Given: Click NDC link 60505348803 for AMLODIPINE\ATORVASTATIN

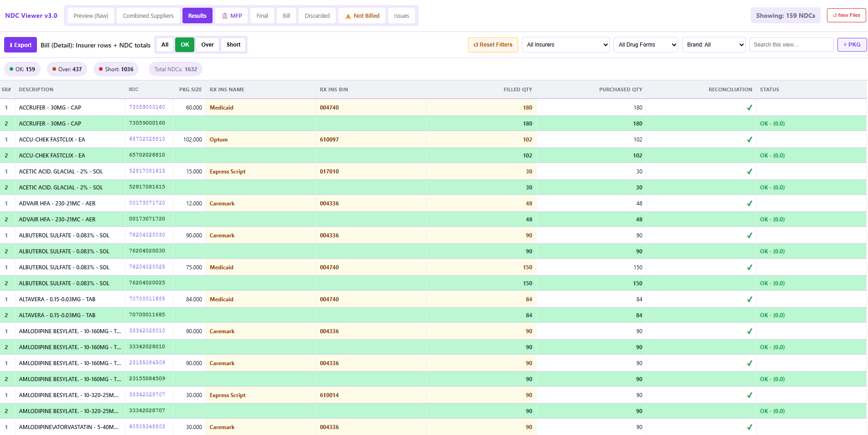Looking at the screenshot, I should 147,427.
